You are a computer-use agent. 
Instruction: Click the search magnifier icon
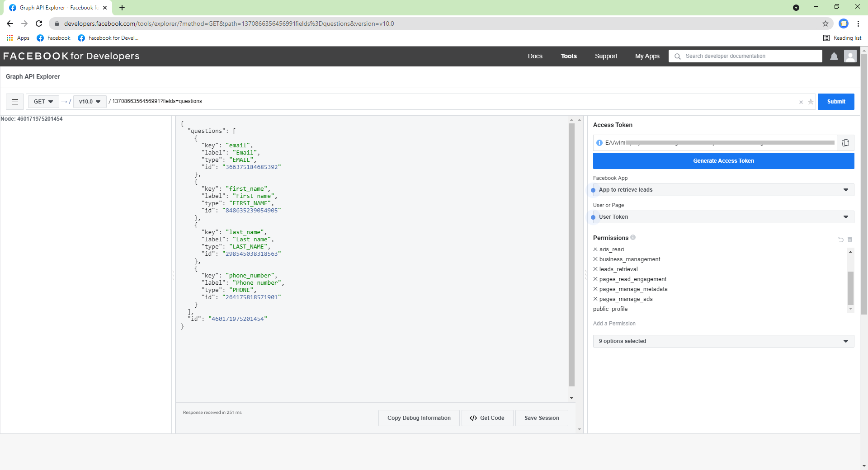(x=677, y=56)
